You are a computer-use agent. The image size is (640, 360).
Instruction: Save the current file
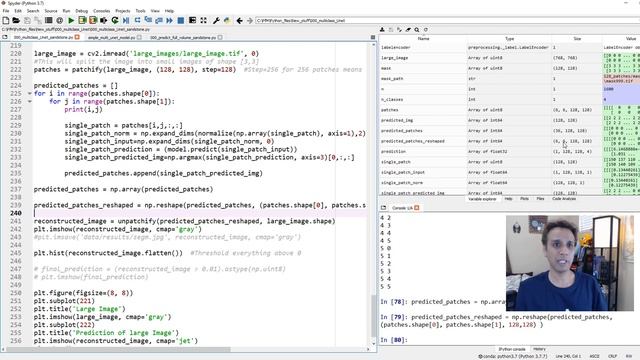point(27,20)
